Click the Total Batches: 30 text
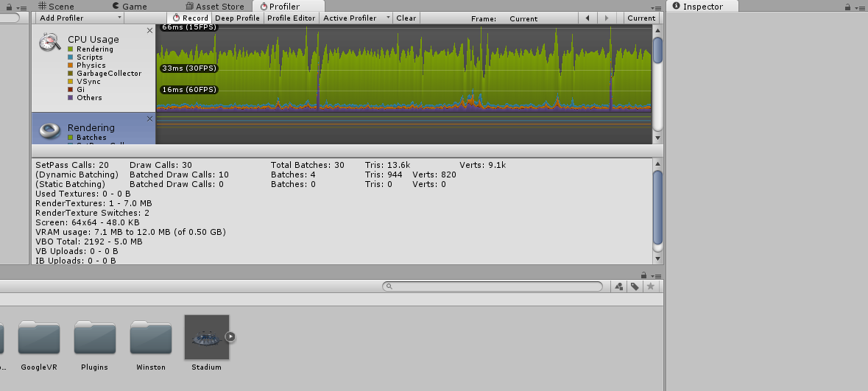This screenshot has height=391, width=868. pyautogui.click(x=307, y=165)
